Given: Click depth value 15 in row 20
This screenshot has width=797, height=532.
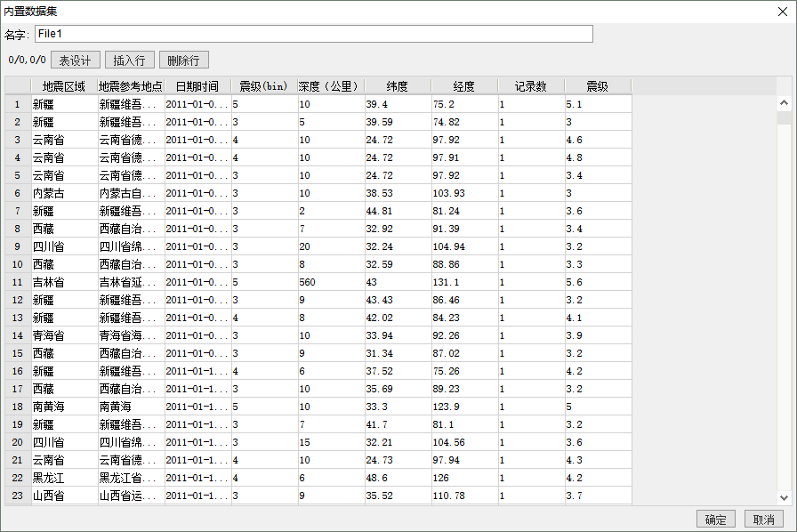Looking at the screenshot, I should [x=331, y=442].
